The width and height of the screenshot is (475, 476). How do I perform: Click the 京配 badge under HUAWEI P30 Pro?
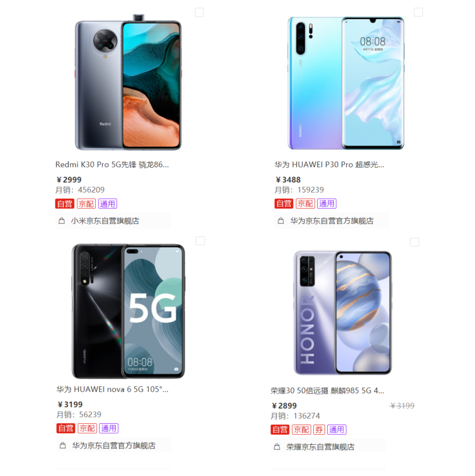(305, 204)
